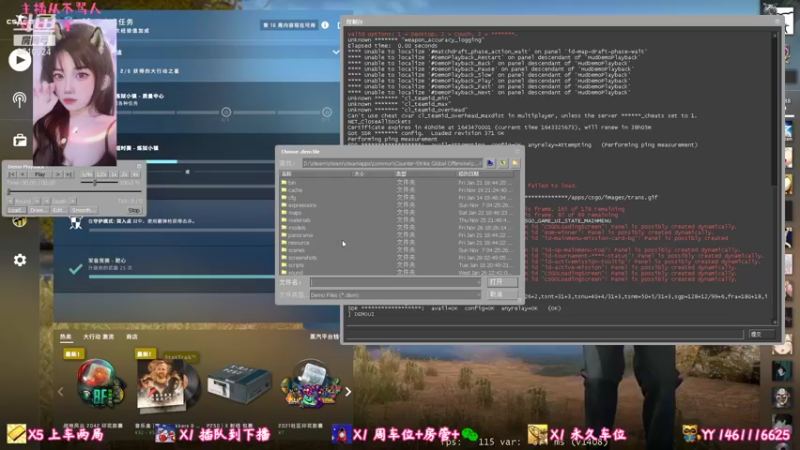Viewport: 800px width, 450px height.
Task: Click the Smooth... button in Demo Playback
Action: pyautogui.click(x=84, y=210)
